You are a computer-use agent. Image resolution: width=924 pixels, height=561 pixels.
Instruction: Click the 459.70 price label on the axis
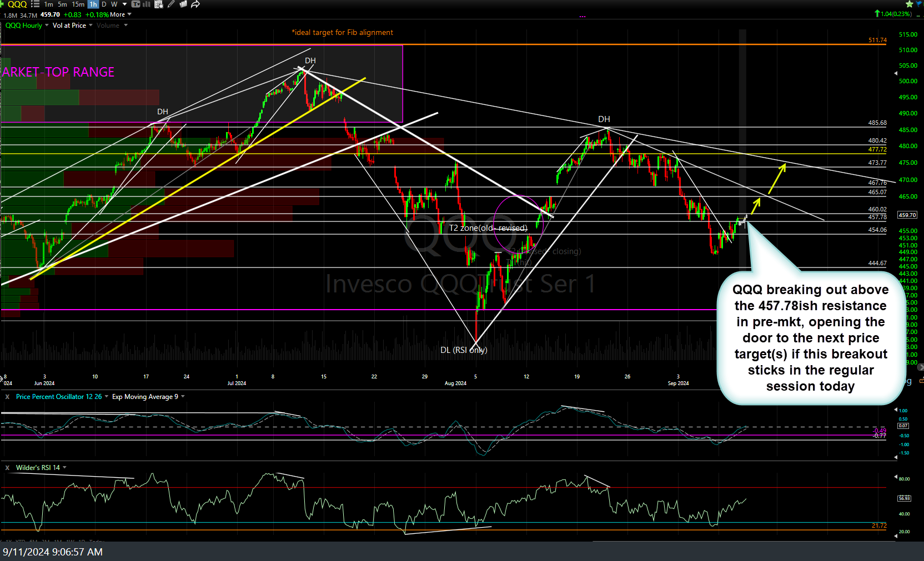(908, 215)
